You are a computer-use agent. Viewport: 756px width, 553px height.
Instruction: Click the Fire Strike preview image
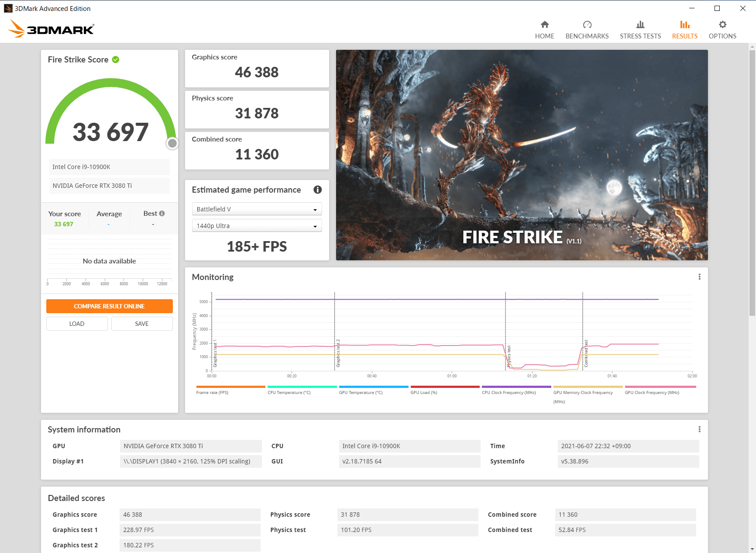[x=522, y=155]
